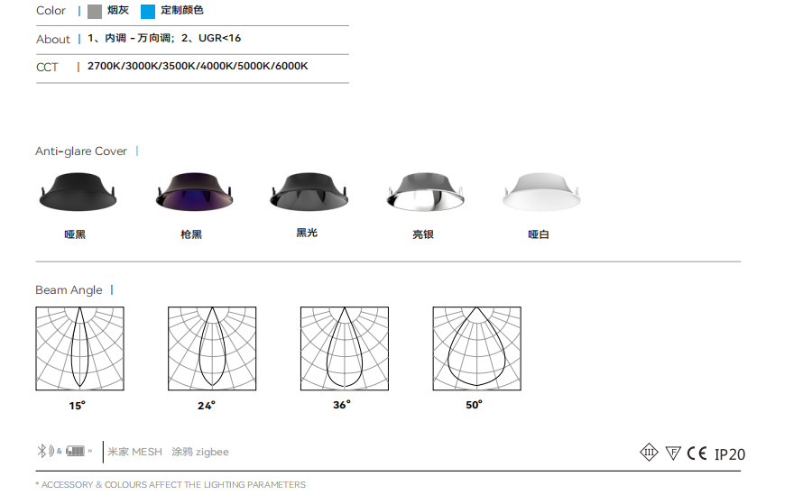Click the battery indicator icon
812x504 pixels.
(75, 451)
